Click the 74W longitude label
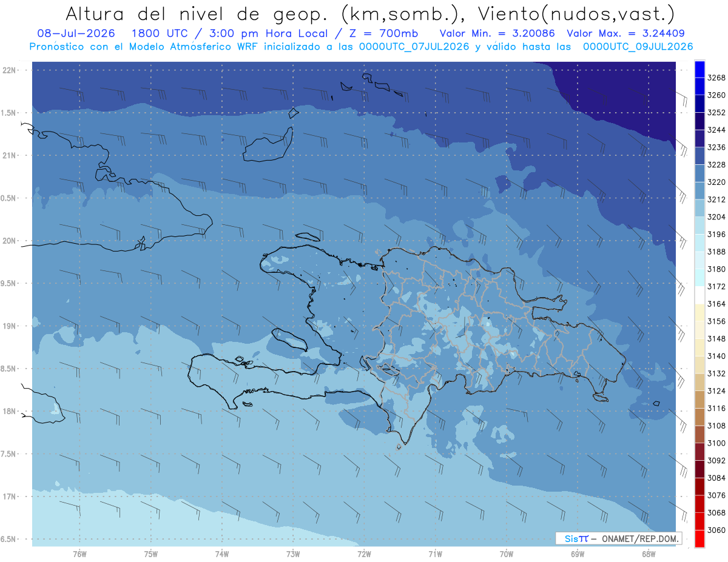This screenshot has width=728, height=562. [222, 554]
